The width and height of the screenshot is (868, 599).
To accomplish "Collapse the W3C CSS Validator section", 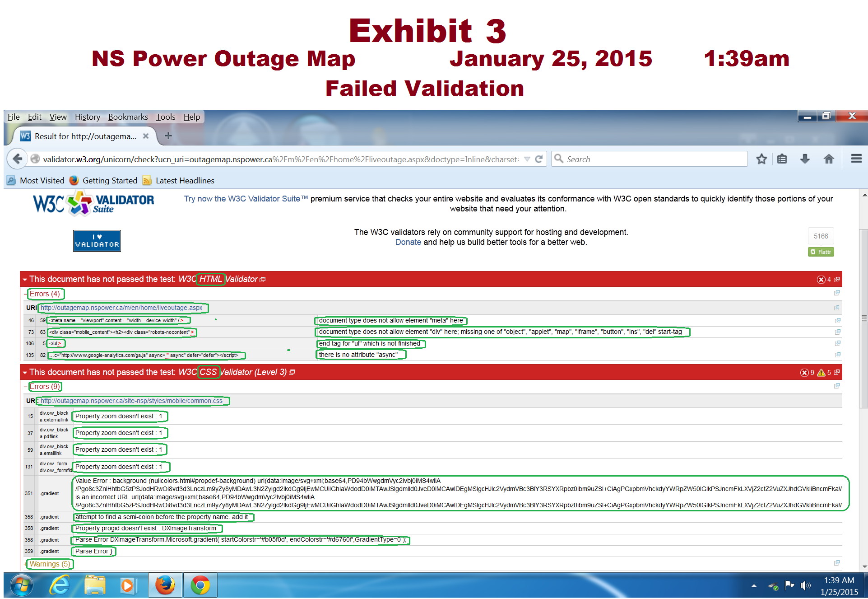I will point(25,373).
